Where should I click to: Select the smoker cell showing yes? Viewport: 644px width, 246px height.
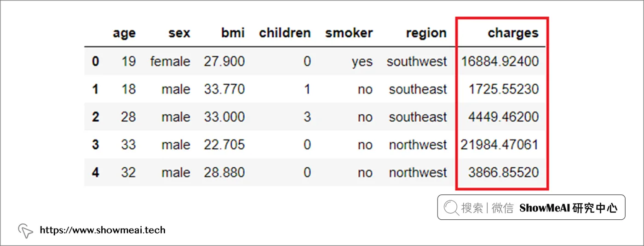pos(362,62)
